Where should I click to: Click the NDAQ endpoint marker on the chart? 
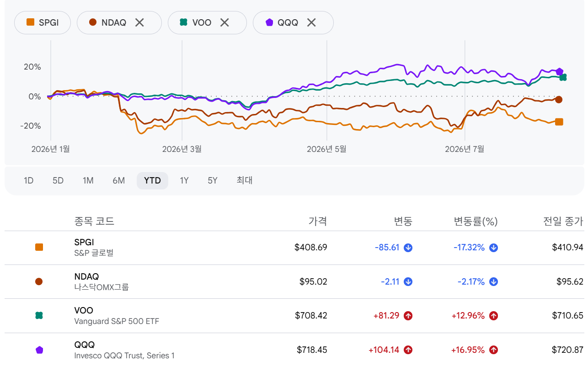(559, 100)
